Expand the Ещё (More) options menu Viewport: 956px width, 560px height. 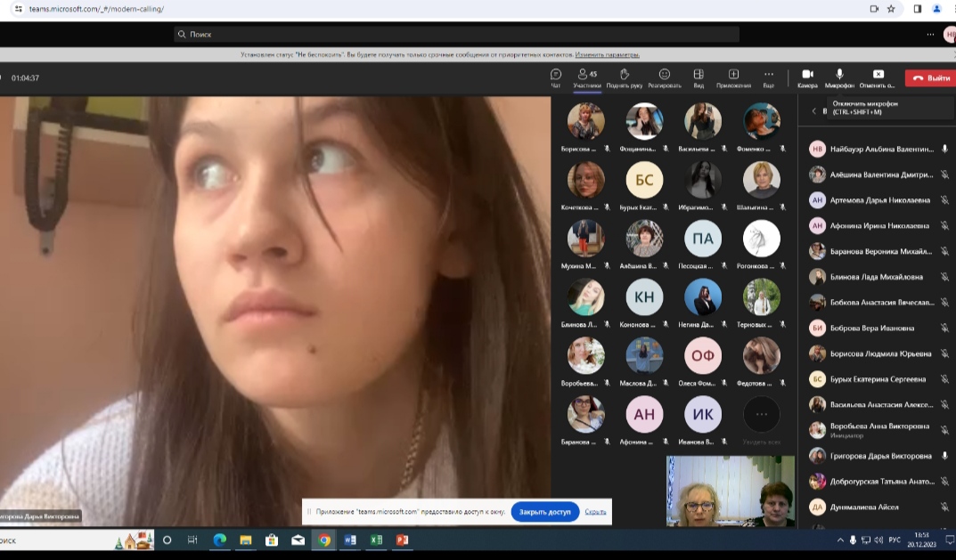pyautogui.click(x=768, y=75)
